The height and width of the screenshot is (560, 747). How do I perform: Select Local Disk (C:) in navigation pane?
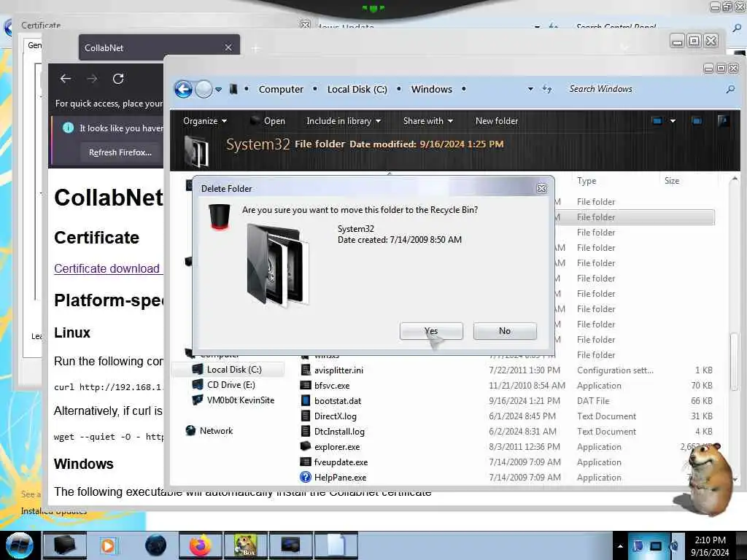click(x=234, y=370)
